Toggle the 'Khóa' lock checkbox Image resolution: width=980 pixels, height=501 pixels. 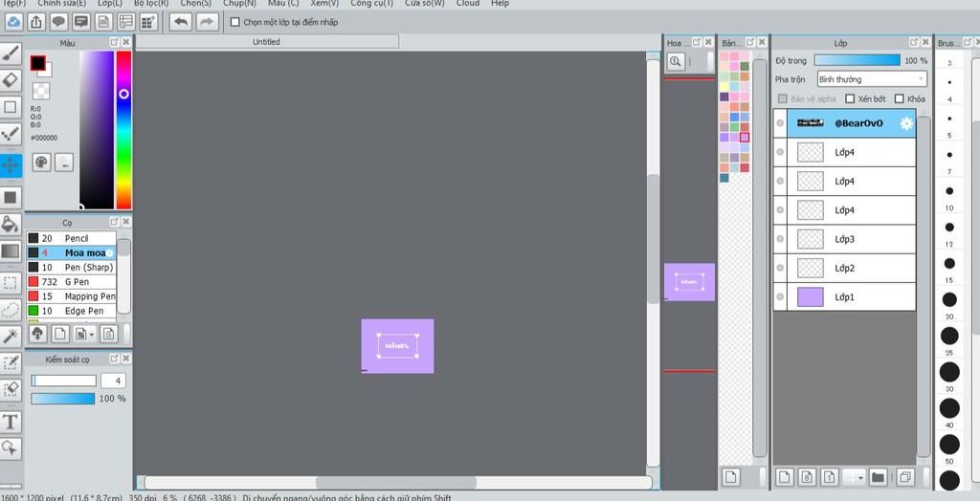[x=900, y=98]
